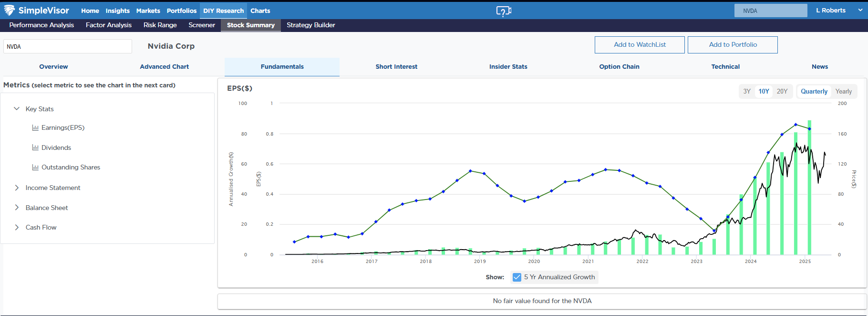The height and width of the screenshot is (316, 868).
Task: Switch to the News tab
Action: click(820, 67)
